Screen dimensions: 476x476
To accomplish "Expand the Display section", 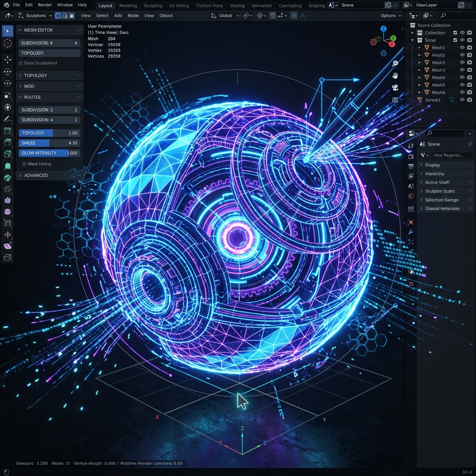I will pos(445,165).
